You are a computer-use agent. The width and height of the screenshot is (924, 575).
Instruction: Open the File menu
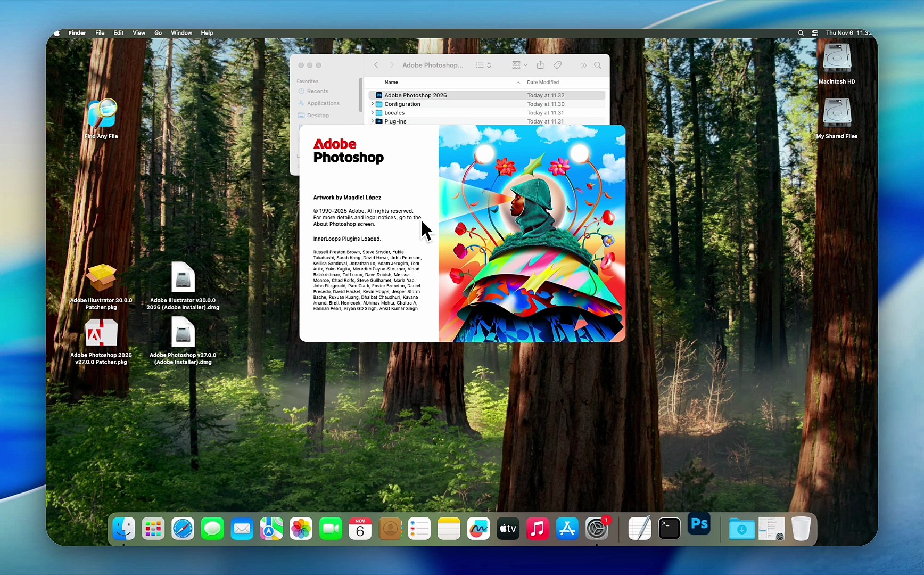[x=100, y=33]
